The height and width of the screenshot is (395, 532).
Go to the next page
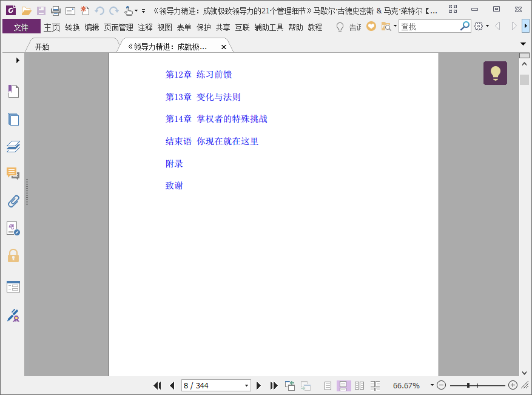click(258, 385)
